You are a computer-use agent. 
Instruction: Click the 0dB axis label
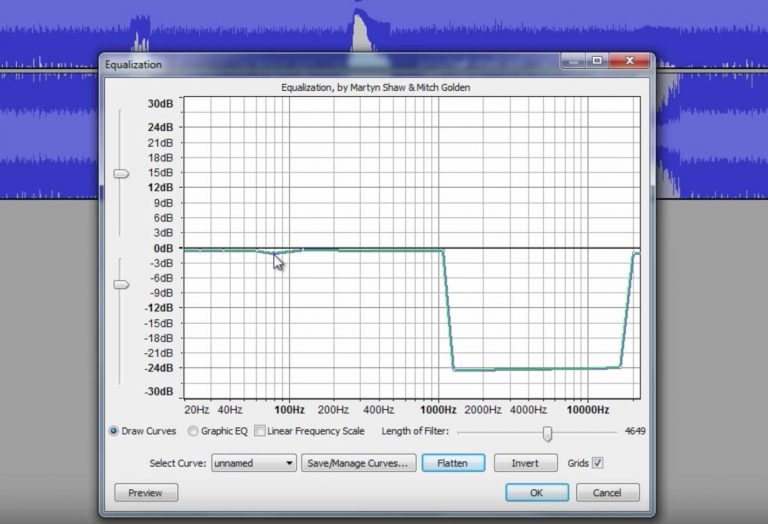click(x=163, y=248)
